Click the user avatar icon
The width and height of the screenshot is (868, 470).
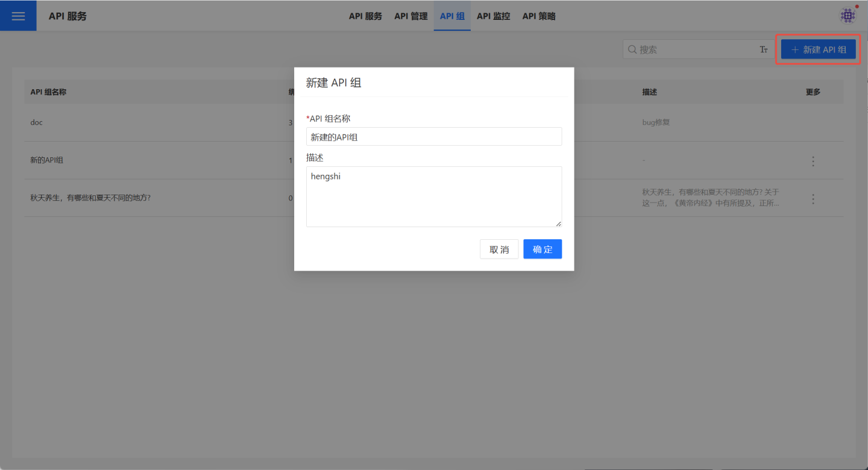[848, 16]
